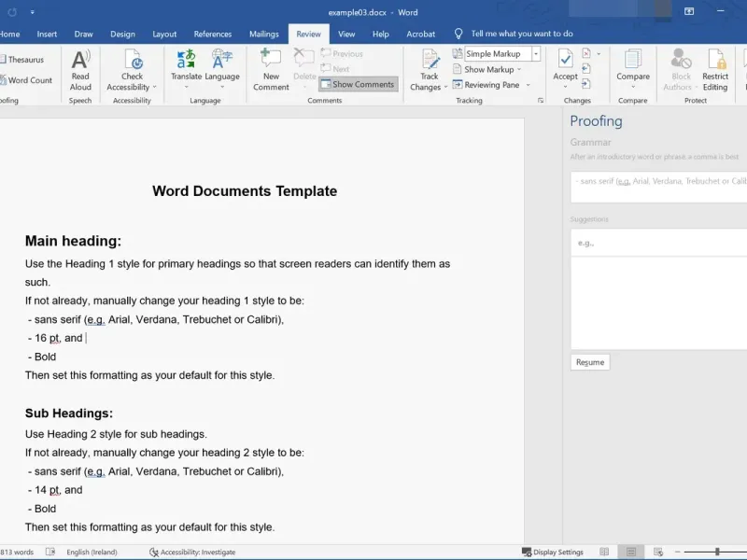
Task: Run Check Accessibility
Action: click(132, 71)
